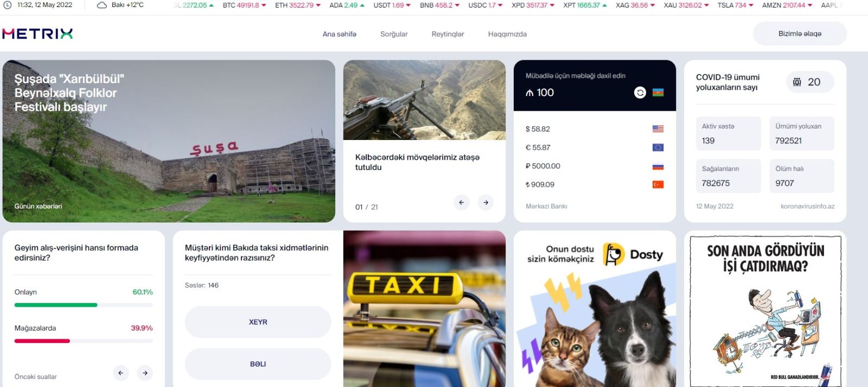Show next poll question arrow
The height and width of the screenshot is (387, 868).
145,373
